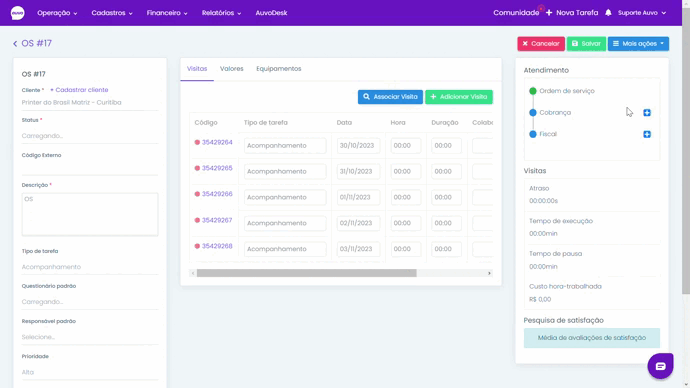690x388 pixels.
Task: Click the Descrição text area
Action: 90,214
